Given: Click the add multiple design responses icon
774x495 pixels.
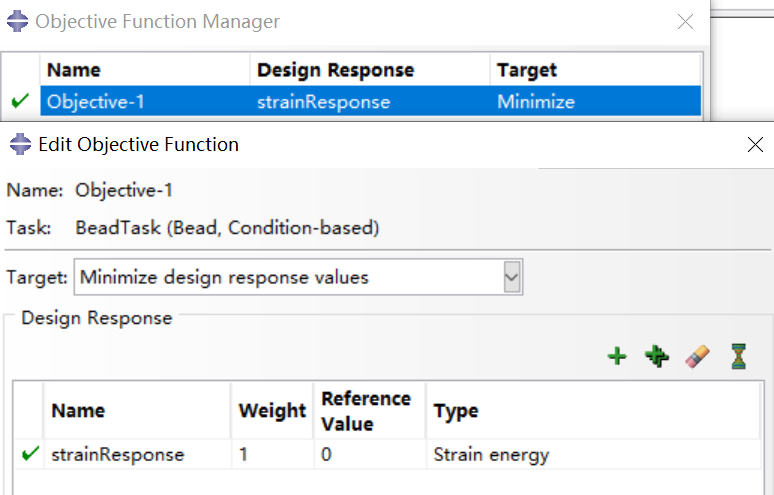Looking at the screenshot, I should (x=657, y=356).
